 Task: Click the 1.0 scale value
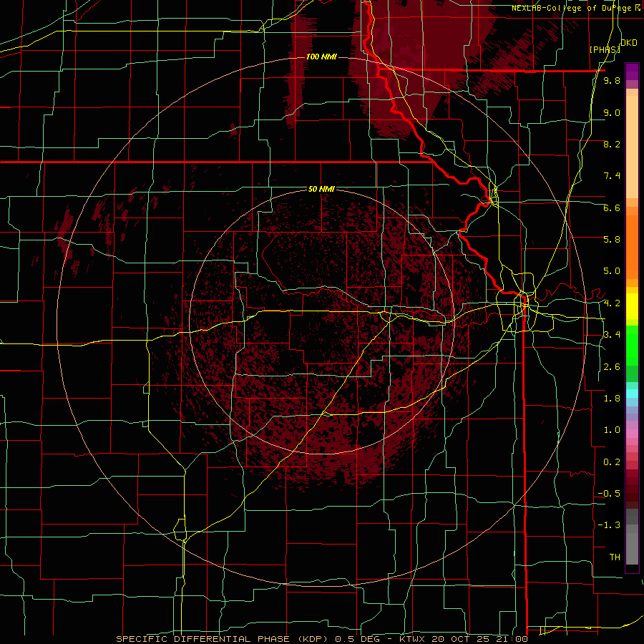pos(612,430)
